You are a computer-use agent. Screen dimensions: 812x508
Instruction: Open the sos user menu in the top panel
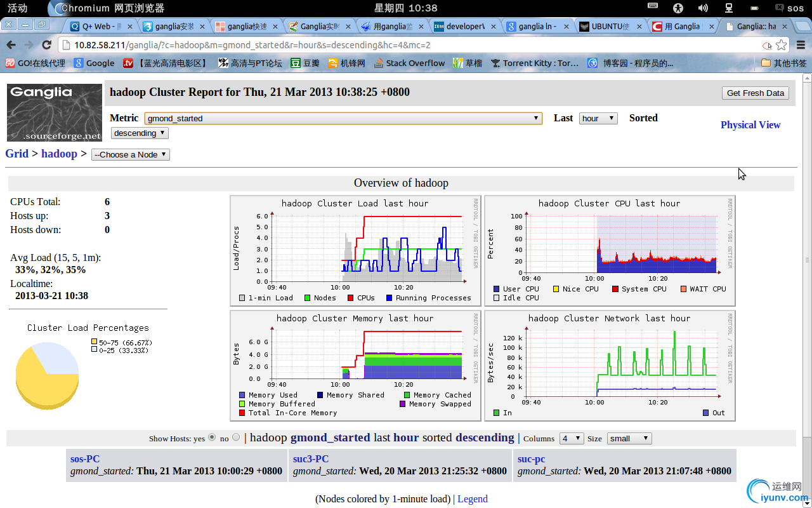click(790, 8)
